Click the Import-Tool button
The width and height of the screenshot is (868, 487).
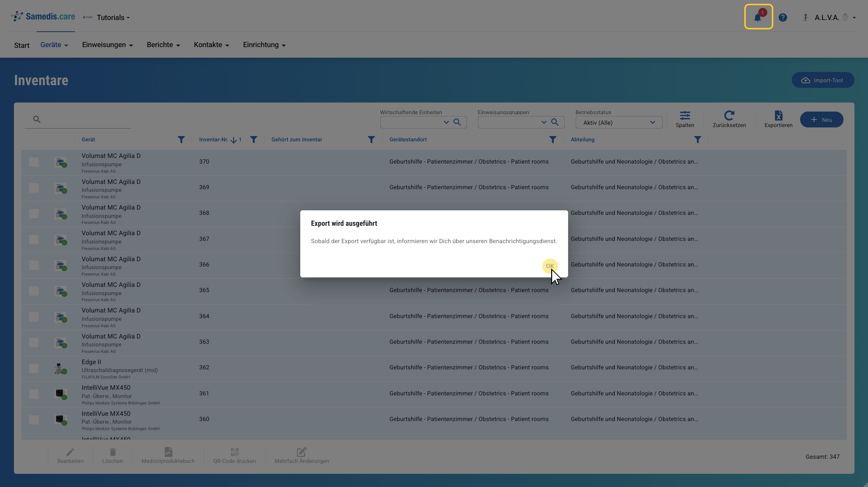(x=823, y=80)
